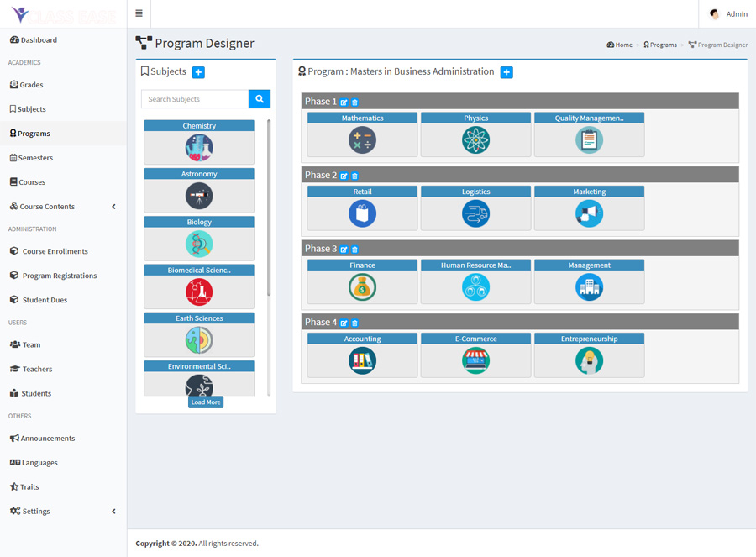Click the Search Subjects input field
756x557 pixels.
(193, 98)
